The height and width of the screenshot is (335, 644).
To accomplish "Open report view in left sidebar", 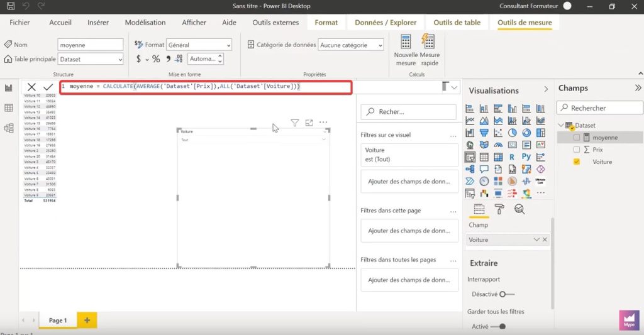I will [x=9, y=88].
